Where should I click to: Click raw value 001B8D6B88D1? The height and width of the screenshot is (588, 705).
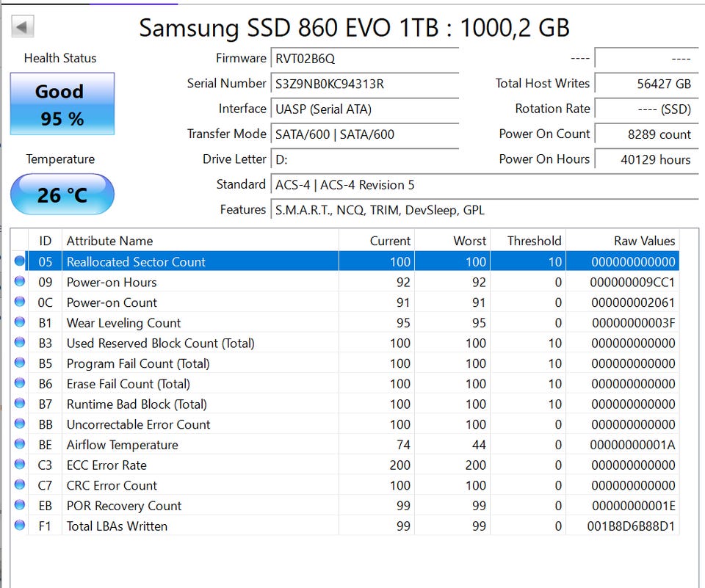[632, 526]
